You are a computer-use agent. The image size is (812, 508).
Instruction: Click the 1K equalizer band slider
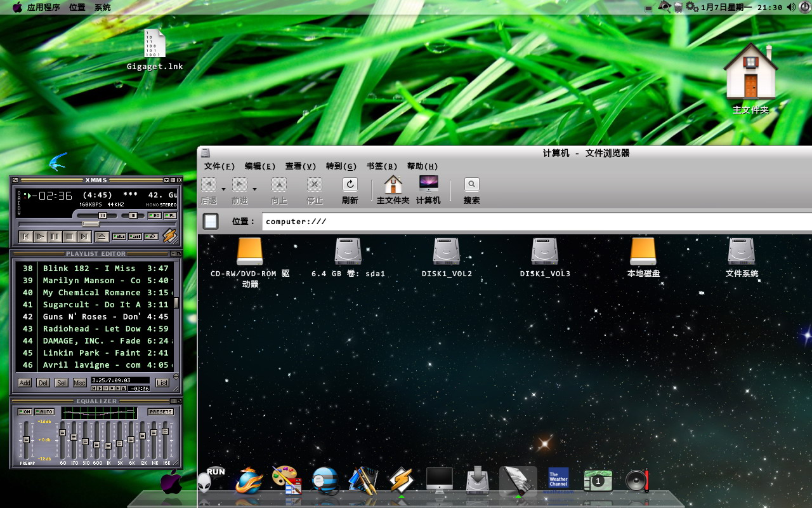pos(108,439)
